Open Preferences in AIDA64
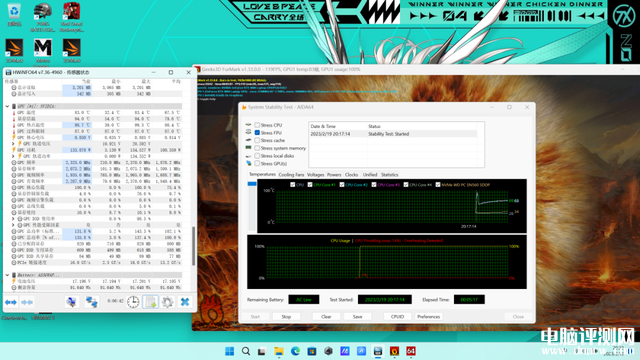This screenshot has width=640, height=360. point(429,316)
